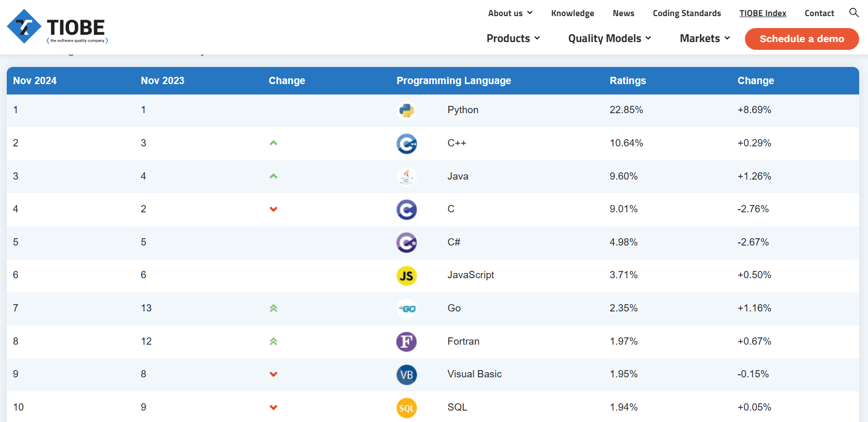Click the -2.76% change value
868x422 pixels.
753,209
